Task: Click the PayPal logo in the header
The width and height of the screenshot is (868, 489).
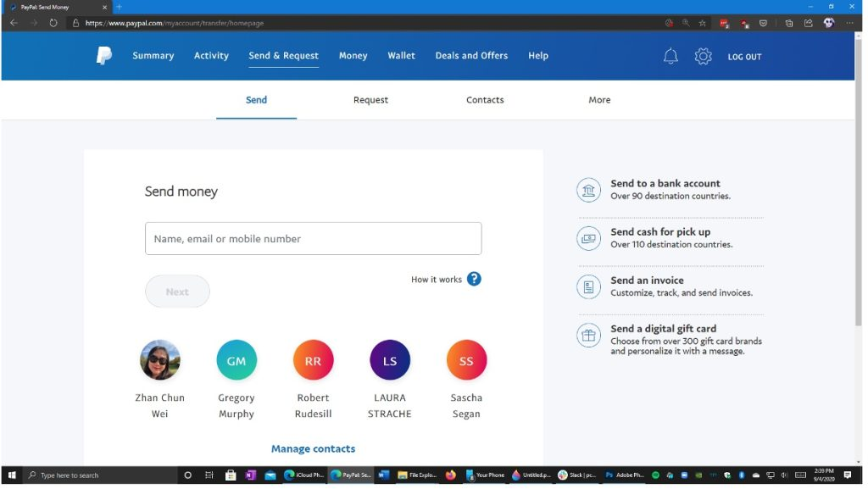Action: click(x=104, y=55)
